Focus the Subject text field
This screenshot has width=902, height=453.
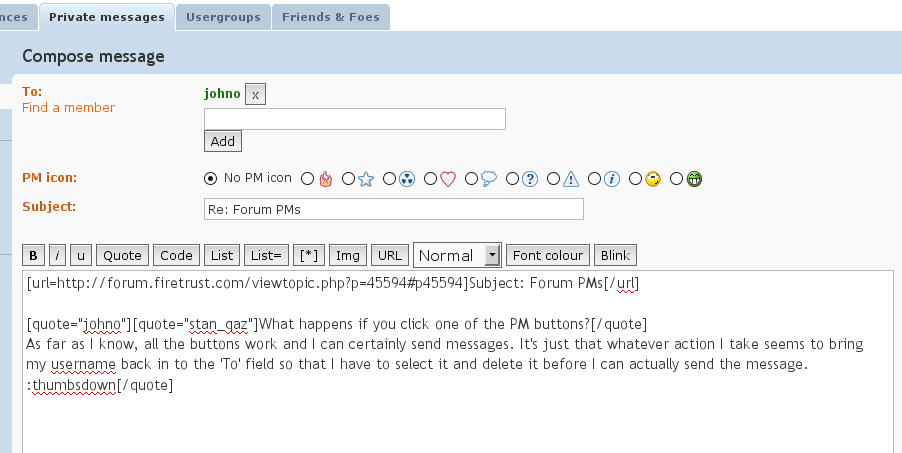tap(394, 209)
